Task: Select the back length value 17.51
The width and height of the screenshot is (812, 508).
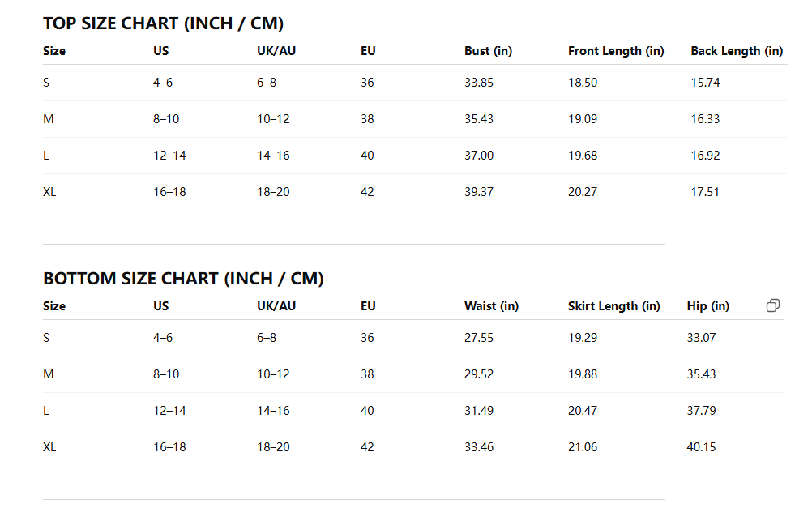Action: pyautogui.click(x=705, y=192)
